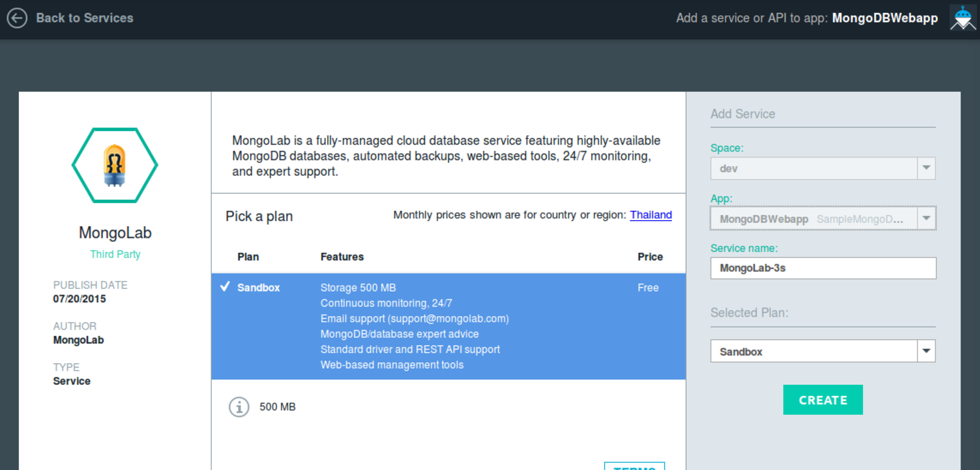Click MongoDB/database expert advice line
Image resolution: width=980 pixels, height=470 pixels.
tap(399, 334)
